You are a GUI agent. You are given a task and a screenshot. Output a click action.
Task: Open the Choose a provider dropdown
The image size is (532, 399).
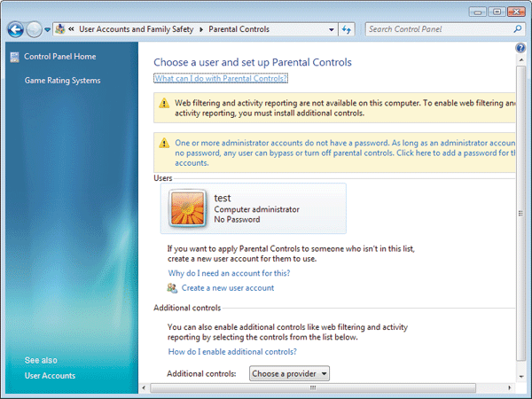289,373
